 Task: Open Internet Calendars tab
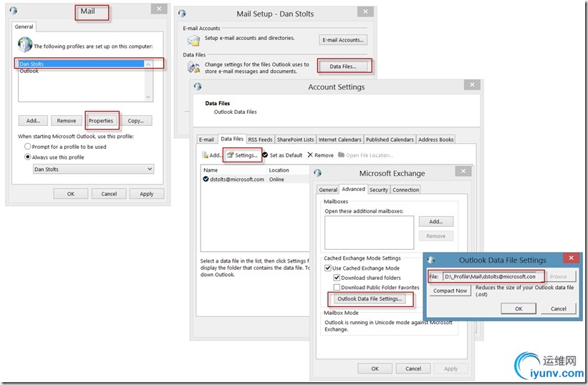click(339, 140)
